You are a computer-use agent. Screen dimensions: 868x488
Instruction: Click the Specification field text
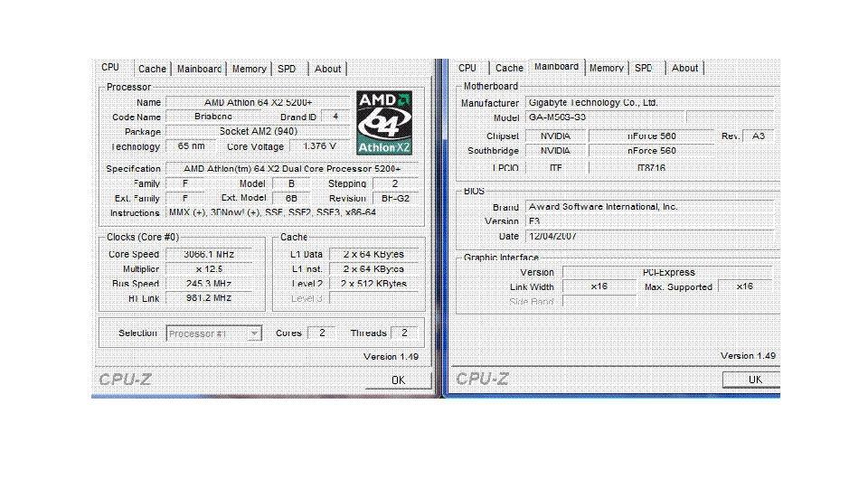click(292, 168)
